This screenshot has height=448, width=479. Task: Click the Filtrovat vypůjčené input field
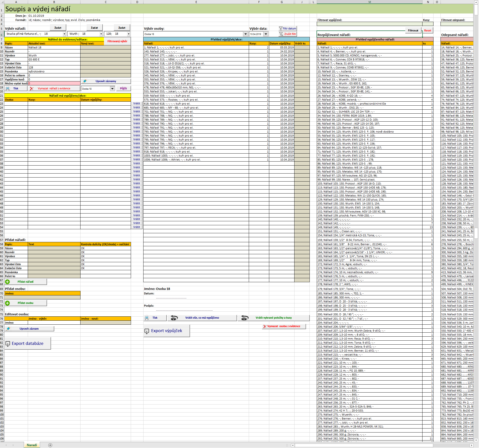(369, 24)
